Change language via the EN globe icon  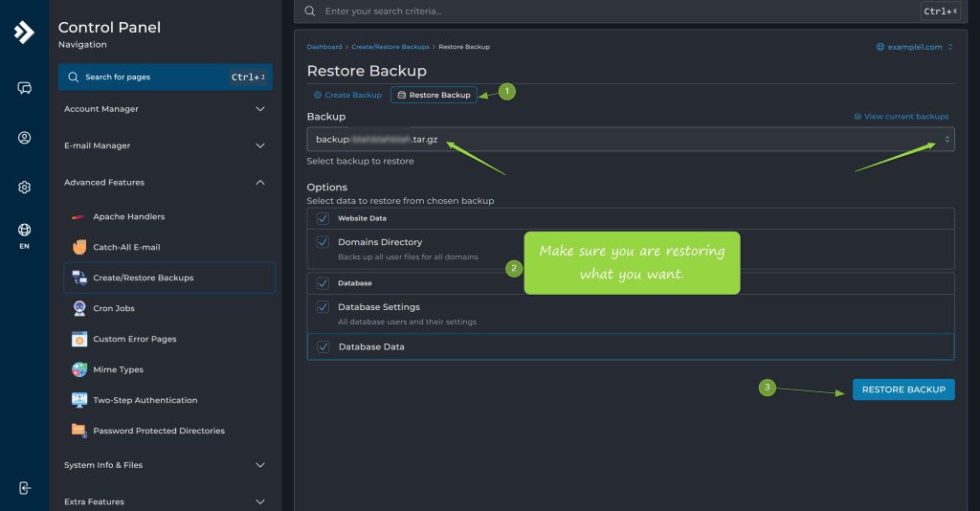tap(24, 236)
